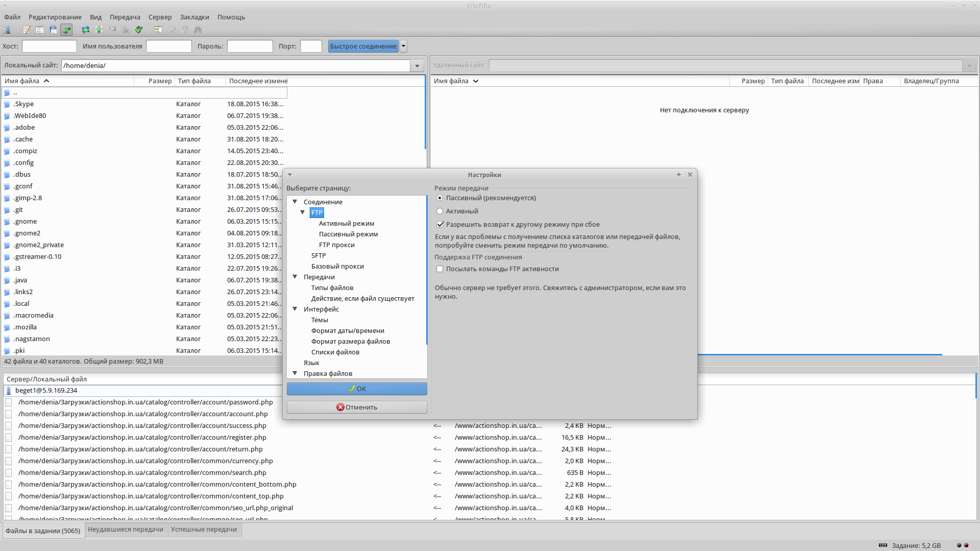980x551 pixels.
Task: Enable Посылать команды FTP активности checkbox
Action: tap(439, 269)
